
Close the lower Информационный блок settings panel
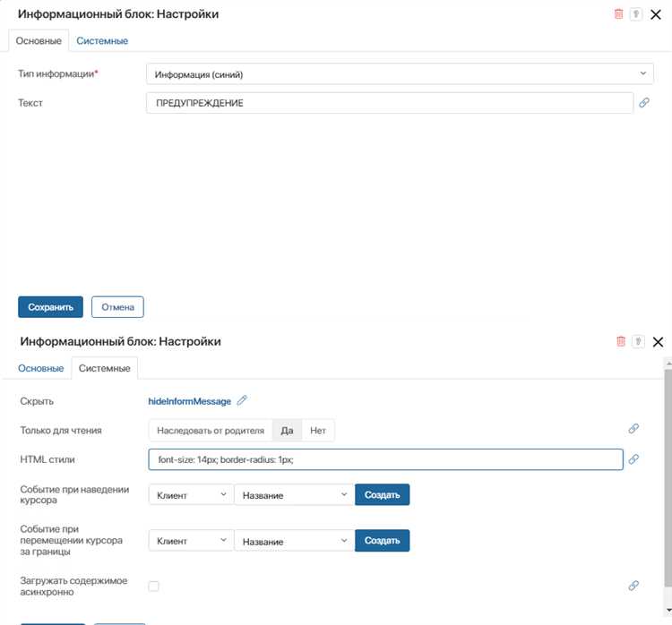[x=658, y=342]
